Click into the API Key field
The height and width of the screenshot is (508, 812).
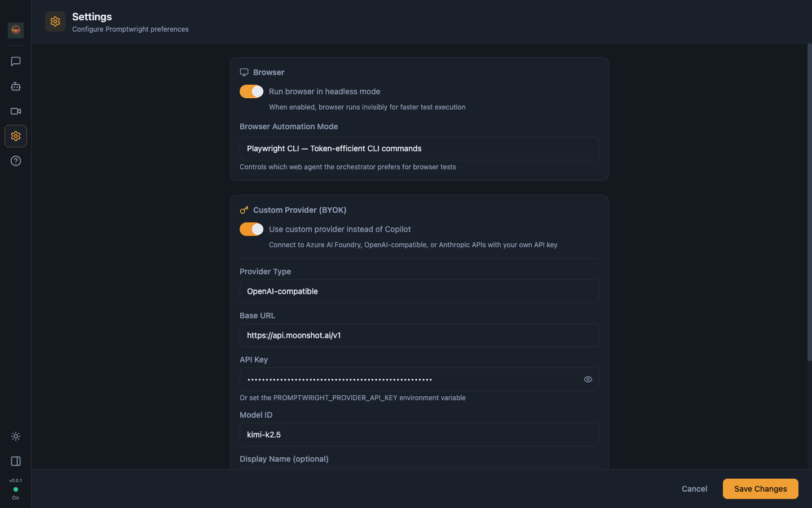tap(411, 379)
